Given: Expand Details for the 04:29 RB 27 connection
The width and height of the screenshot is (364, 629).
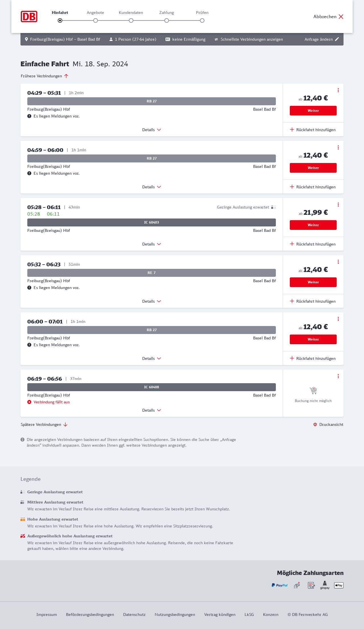Looking at the screenshot, I should pos(152,130).
